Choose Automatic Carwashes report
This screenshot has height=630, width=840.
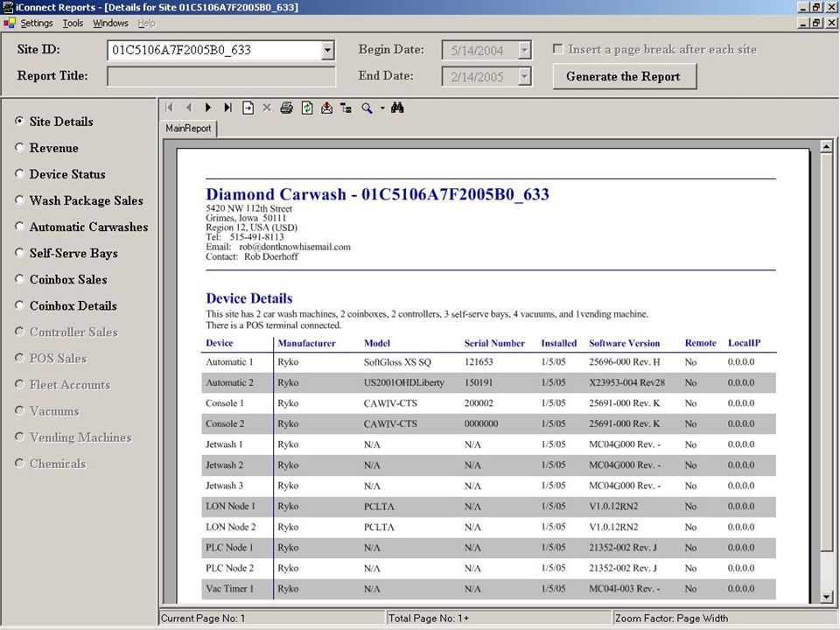(x=20, y=226)
